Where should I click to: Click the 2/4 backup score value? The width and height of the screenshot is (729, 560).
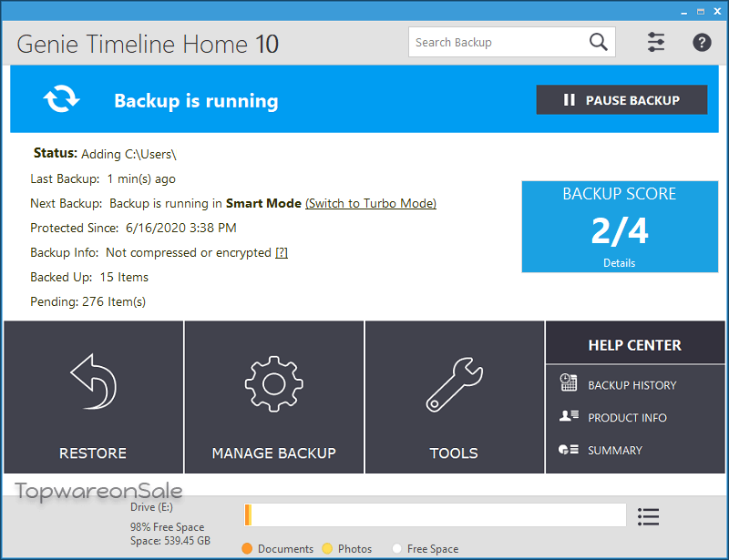(620, 230)
